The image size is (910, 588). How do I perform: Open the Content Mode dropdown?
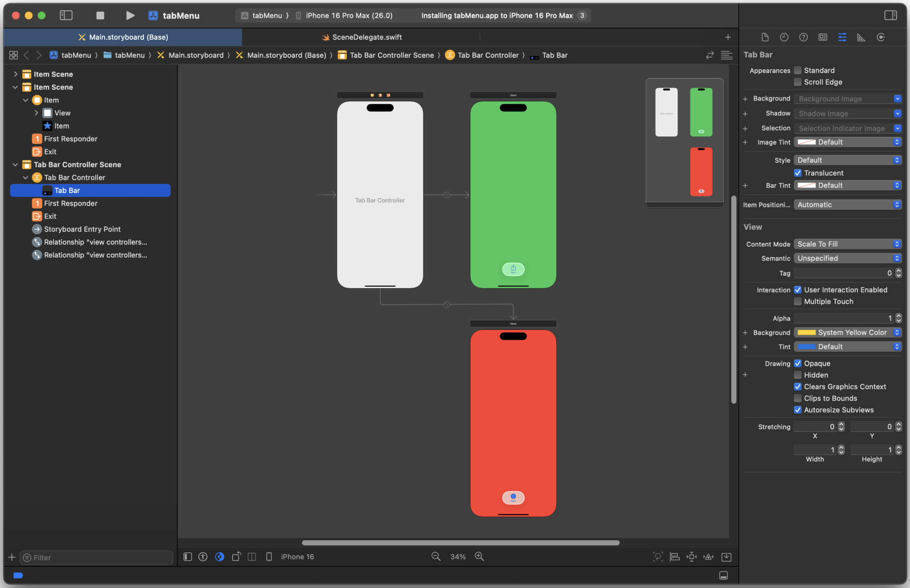[847, 244]
